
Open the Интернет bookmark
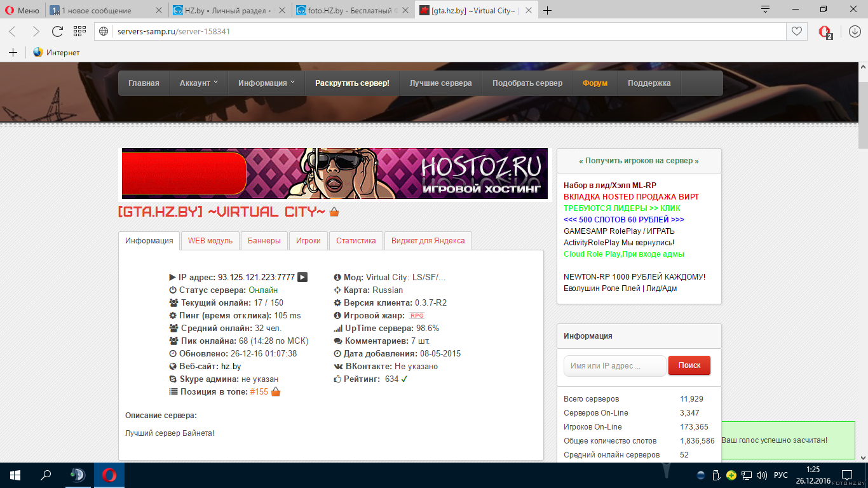(57, 53)
